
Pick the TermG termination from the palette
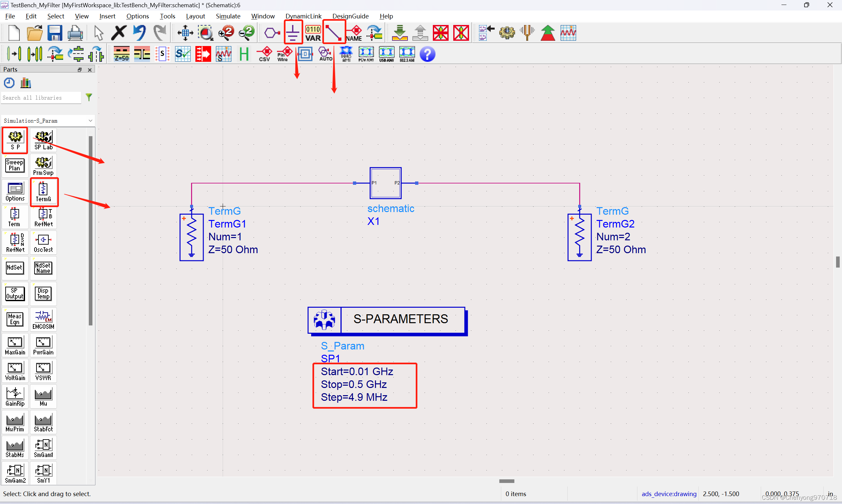(44, 192)
